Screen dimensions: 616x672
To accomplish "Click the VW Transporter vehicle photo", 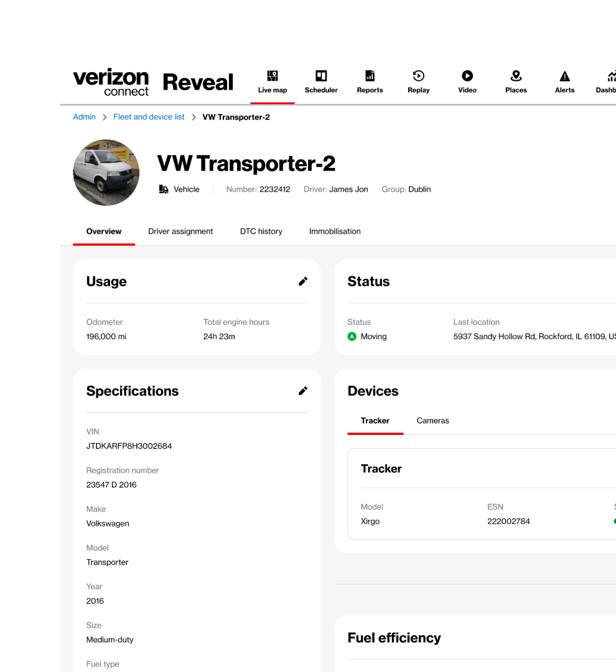I will click(106, 172).
